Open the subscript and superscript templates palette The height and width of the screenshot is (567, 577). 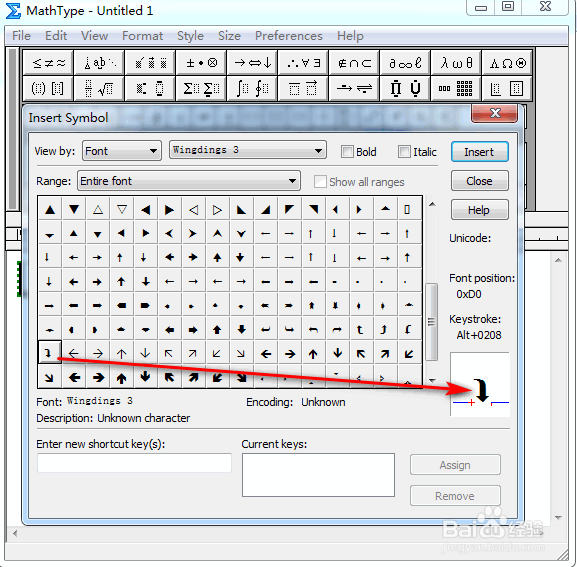(150, 88)
